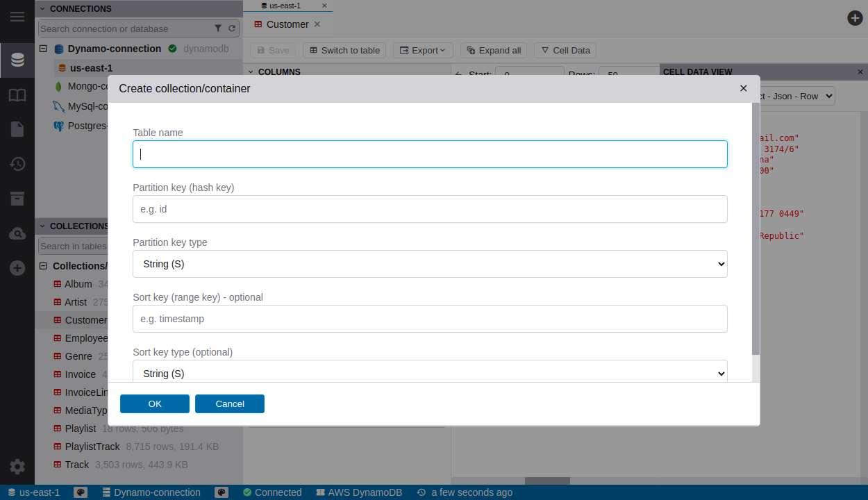Switch to the Customer tab
The width and height of the screenshot is (868, 500).
click(287, 24)
